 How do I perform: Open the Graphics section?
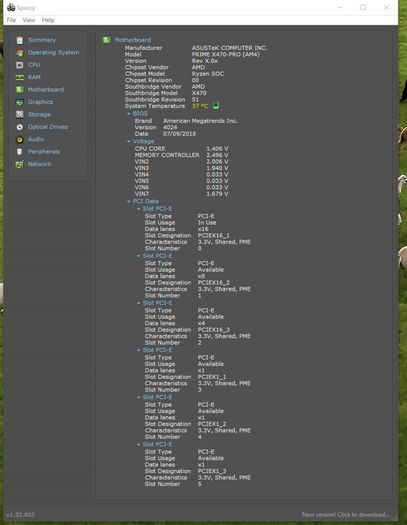click(x=40, y=102)
